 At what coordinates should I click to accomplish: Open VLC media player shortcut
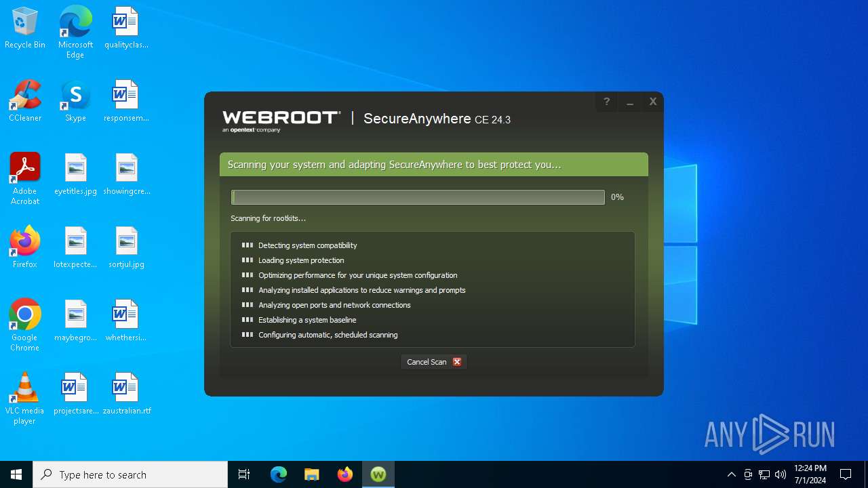(25, 399)
